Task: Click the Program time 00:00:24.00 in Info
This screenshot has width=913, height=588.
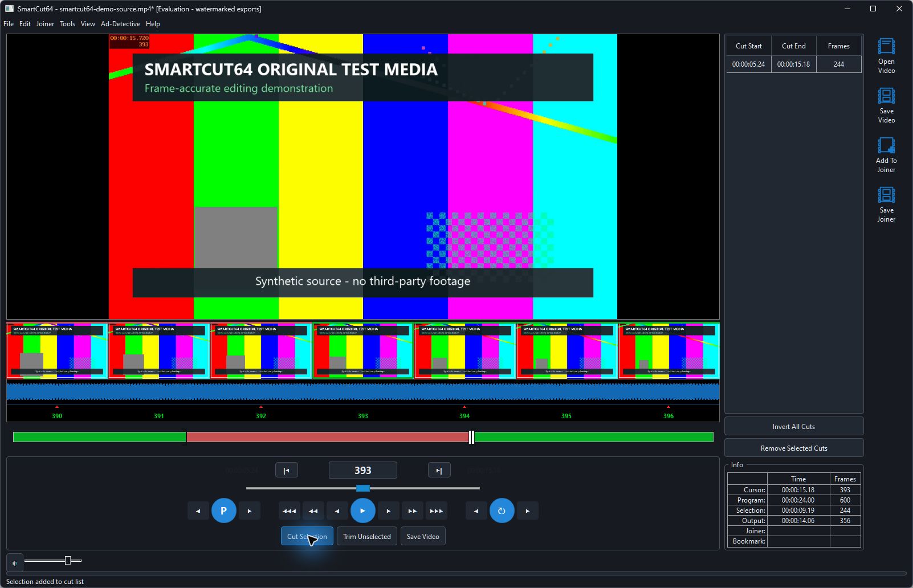Action: pos(798,500)
